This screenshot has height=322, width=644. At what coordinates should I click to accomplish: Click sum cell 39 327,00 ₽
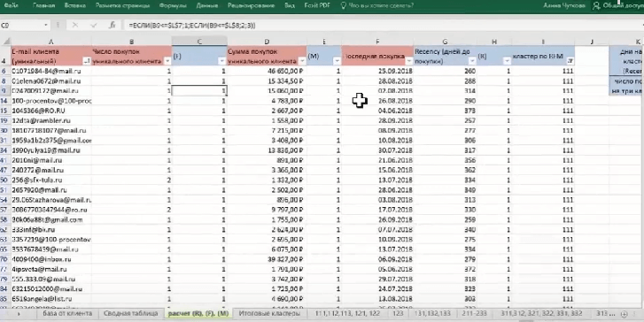click(267, 260)
